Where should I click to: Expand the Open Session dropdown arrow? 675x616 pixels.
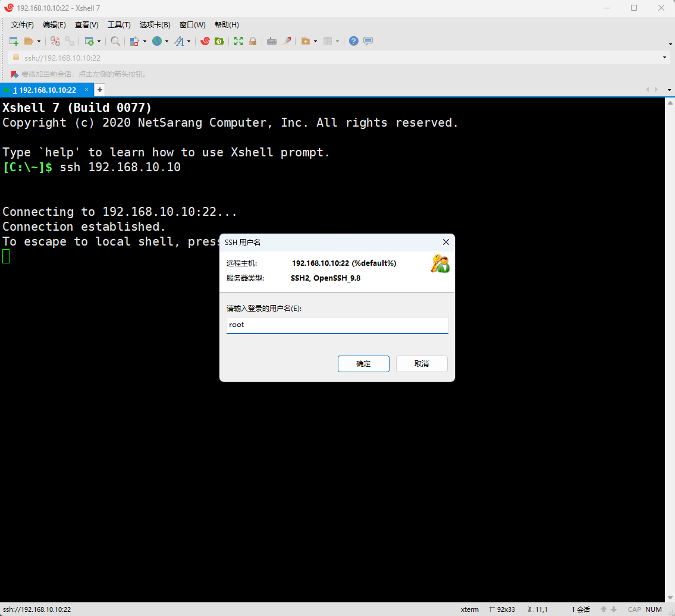pos(39,42)
